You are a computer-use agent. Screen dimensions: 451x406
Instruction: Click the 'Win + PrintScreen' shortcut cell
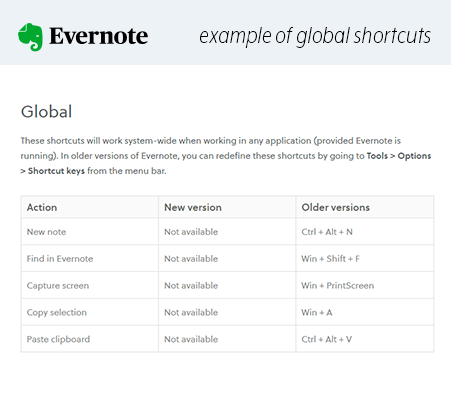365,286
